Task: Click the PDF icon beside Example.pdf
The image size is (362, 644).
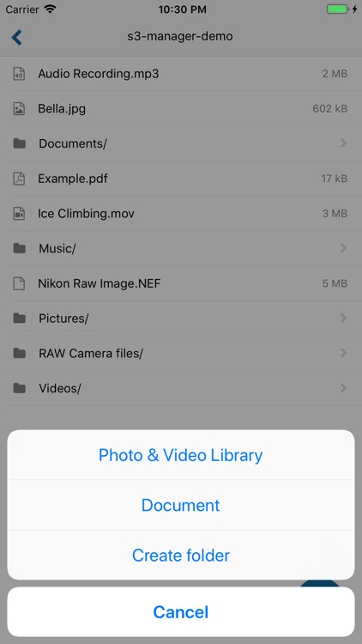Action: pos(19,179)
